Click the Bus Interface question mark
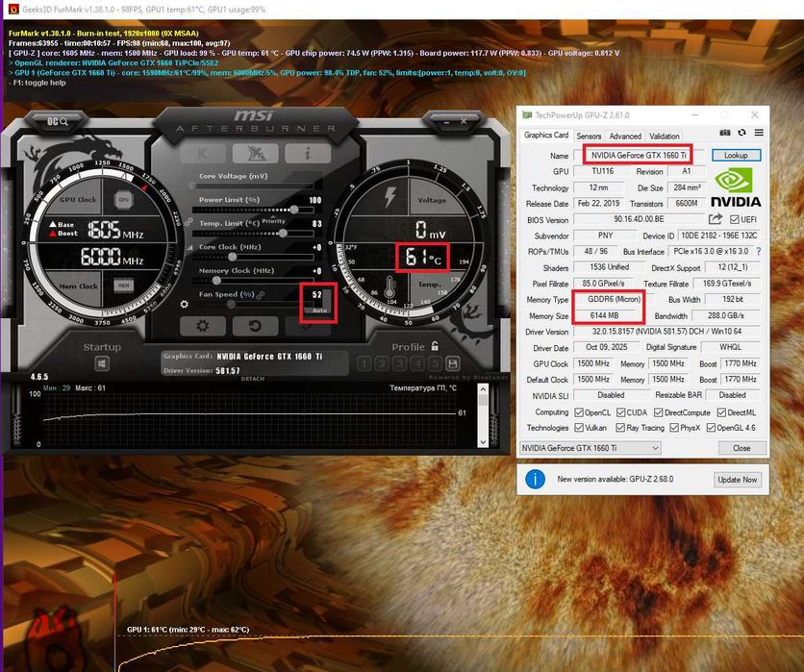 coord(759,251)
